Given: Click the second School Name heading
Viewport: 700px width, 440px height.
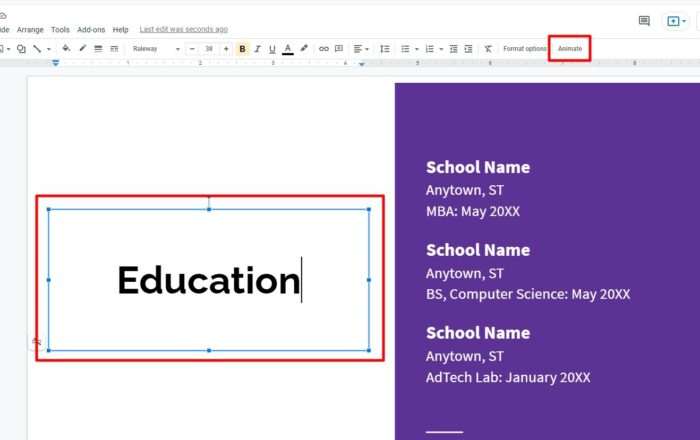Looking at the screenshot, I should click(x=478, y=250).
